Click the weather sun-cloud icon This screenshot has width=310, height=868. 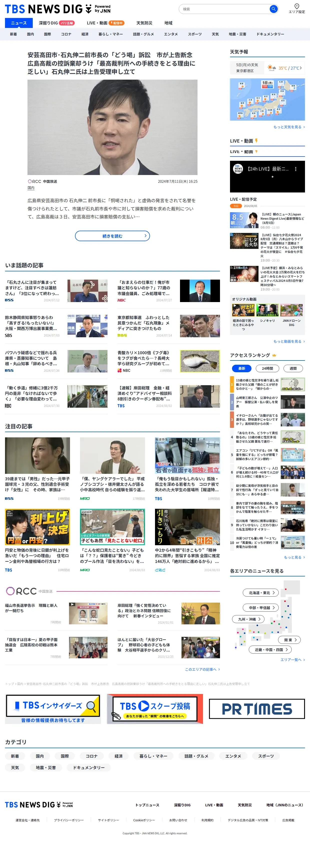coord(271,68)
